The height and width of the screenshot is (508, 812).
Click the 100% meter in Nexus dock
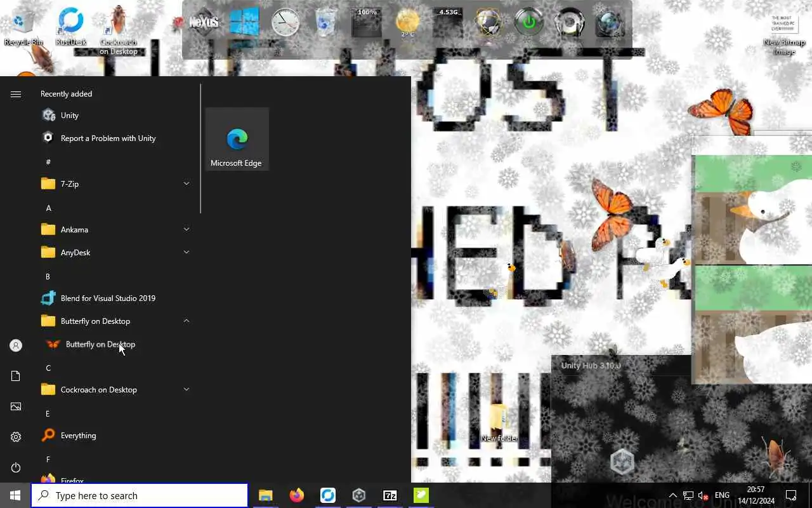click(367, 23)
